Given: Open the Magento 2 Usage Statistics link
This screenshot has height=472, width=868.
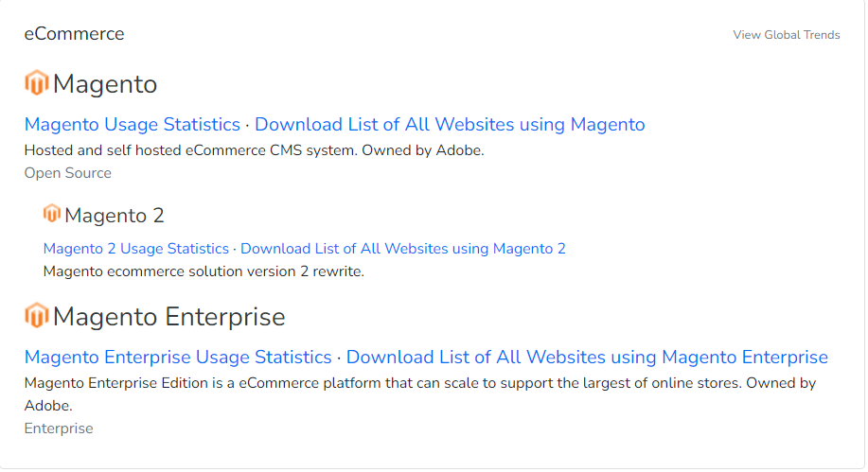Looking at the screenshot, I should click(x=136, y=249).
